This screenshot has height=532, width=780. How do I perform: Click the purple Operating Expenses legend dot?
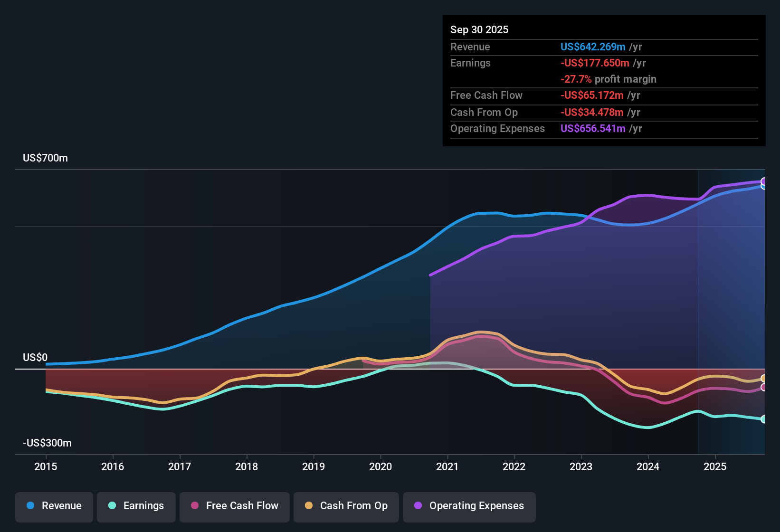418,506
